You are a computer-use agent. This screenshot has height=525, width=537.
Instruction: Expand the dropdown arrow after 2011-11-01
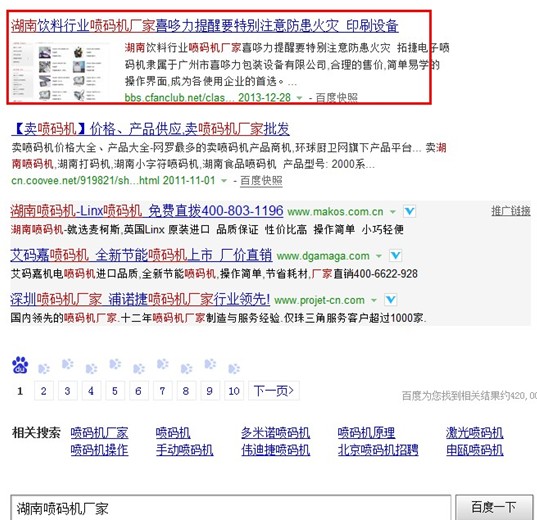click(224, 180)
